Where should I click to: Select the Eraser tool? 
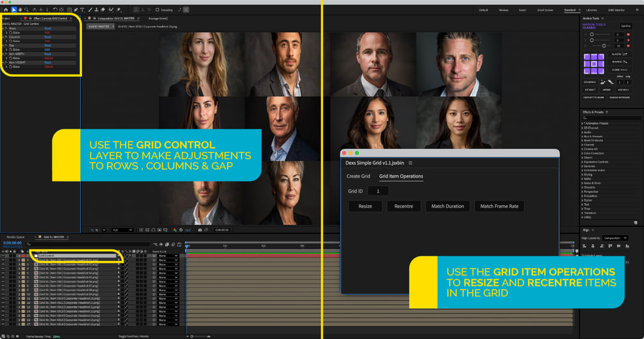pos(103,10)
